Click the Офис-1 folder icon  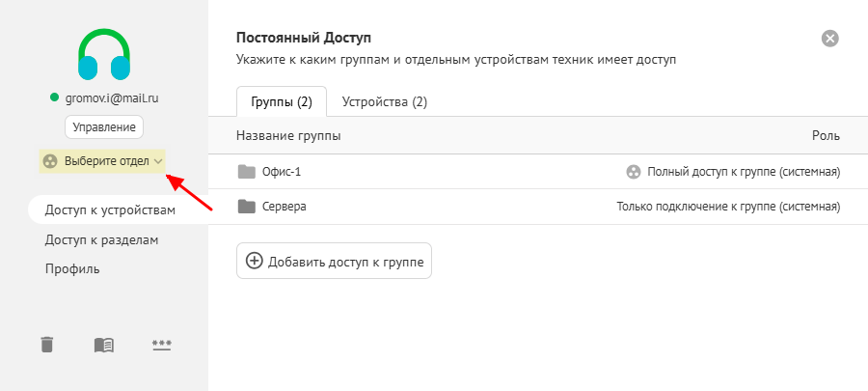[x=246, y=172]
